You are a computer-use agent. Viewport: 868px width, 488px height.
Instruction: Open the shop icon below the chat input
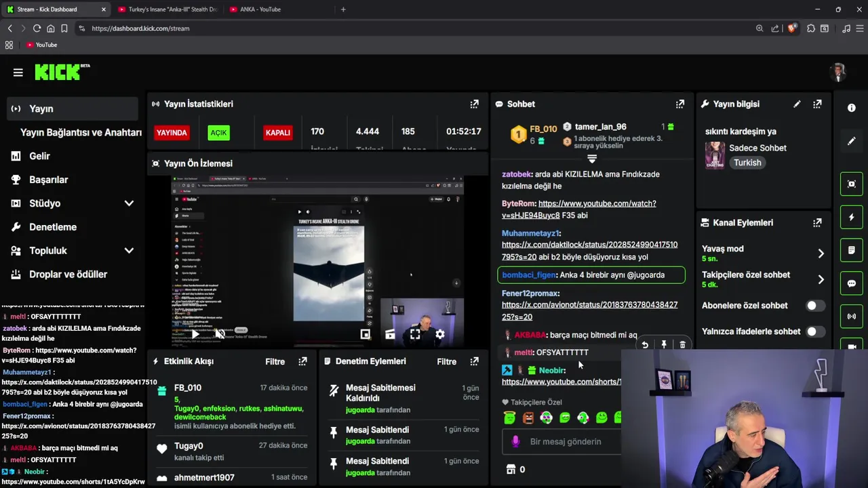click(511, 469)
